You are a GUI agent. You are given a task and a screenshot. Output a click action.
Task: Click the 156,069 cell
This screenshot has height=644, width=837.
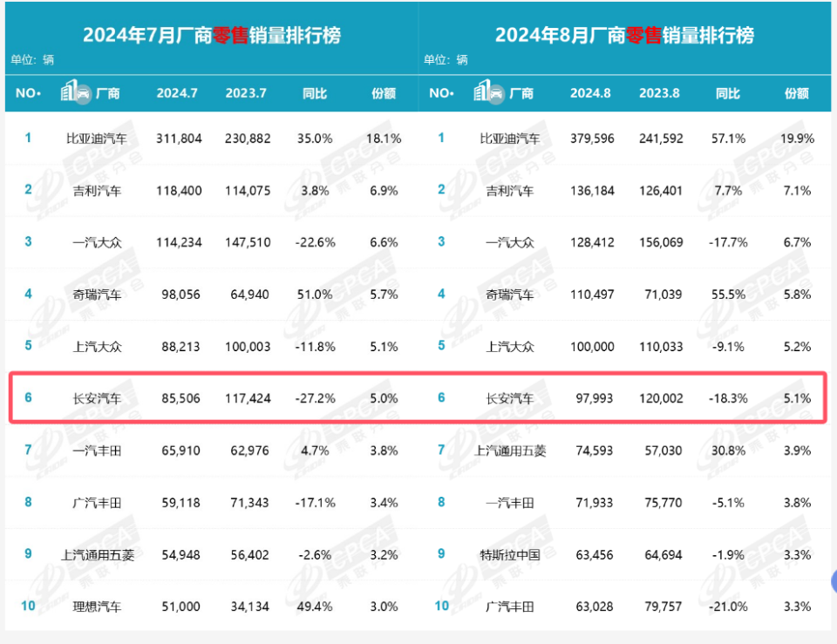(662, 243)
